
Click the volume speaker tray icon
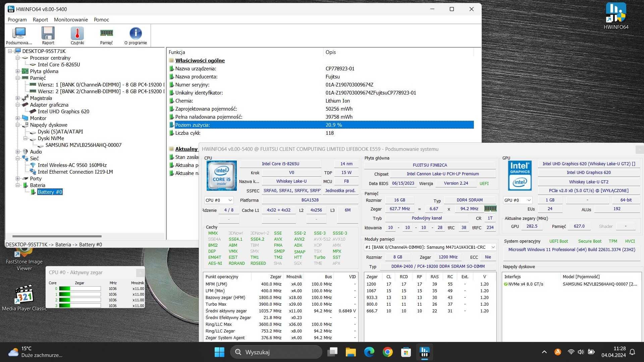[x=581, y=352]
